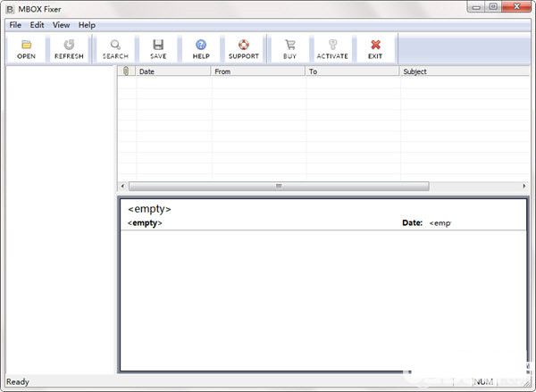Click the Ready status bar text
Screen dimensions: 536x392
(18, 382)
